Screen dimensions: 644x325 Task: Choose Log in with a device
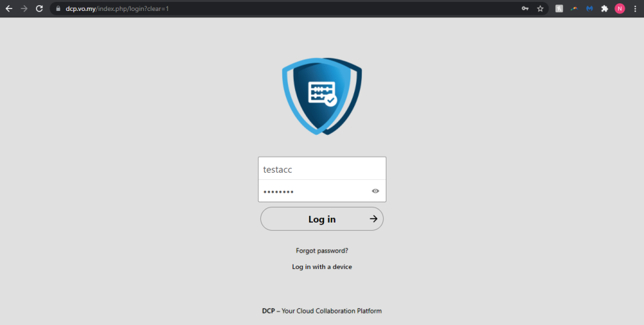[x=322, y=266]
